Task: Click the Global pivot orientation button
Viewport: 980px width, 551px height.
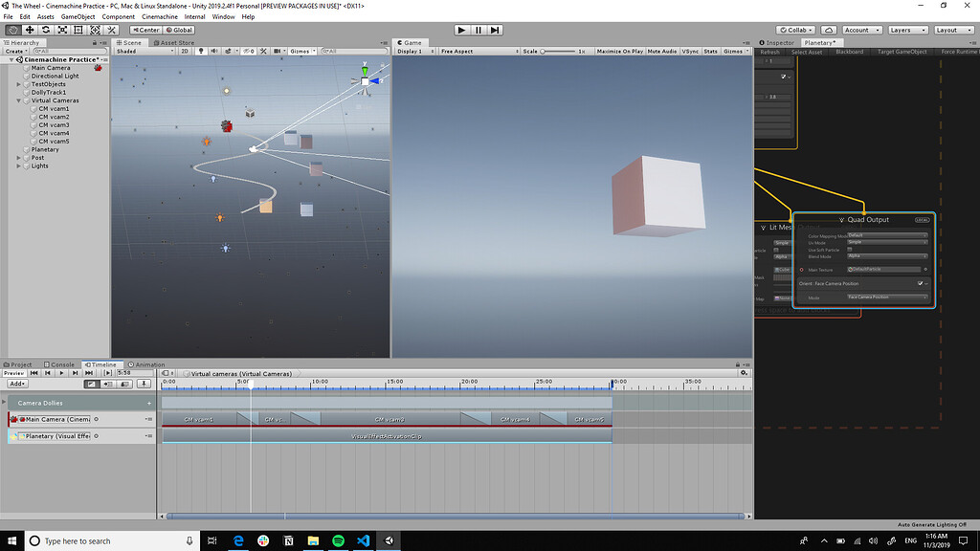Action: point(177,30)
